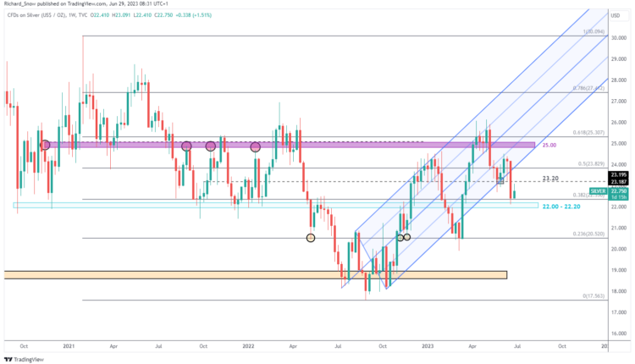Image resolution: width=635 pixels, height=364 pixels.
Task: Click the 23.20 dashed line label
Action: (x=549, y=179)
